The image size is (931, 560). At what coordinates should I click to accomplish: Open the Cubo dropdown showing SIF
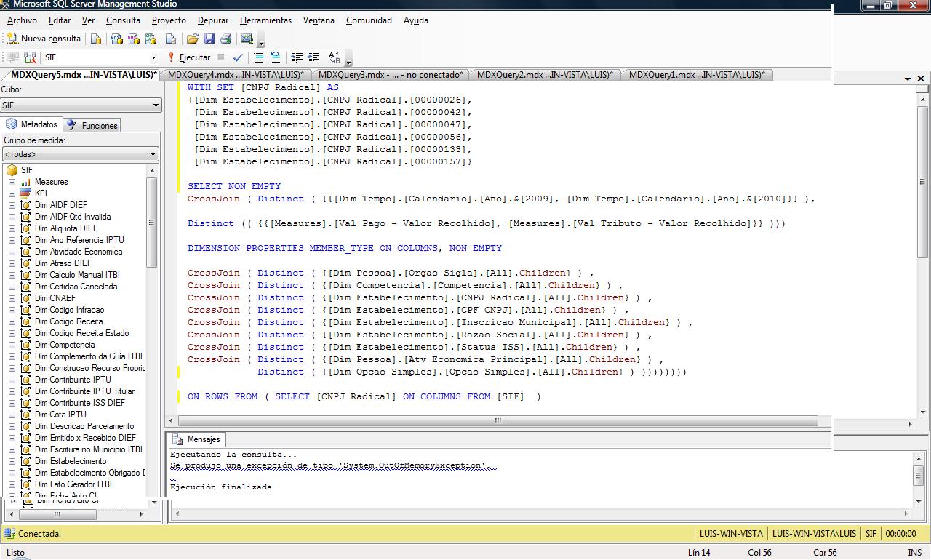[x=155, y=105]
